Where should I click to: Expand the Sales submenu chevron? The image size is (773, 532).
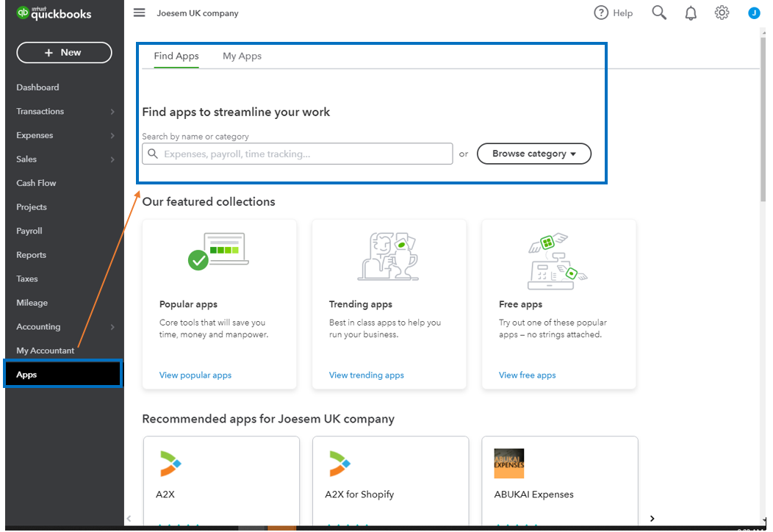112,159
